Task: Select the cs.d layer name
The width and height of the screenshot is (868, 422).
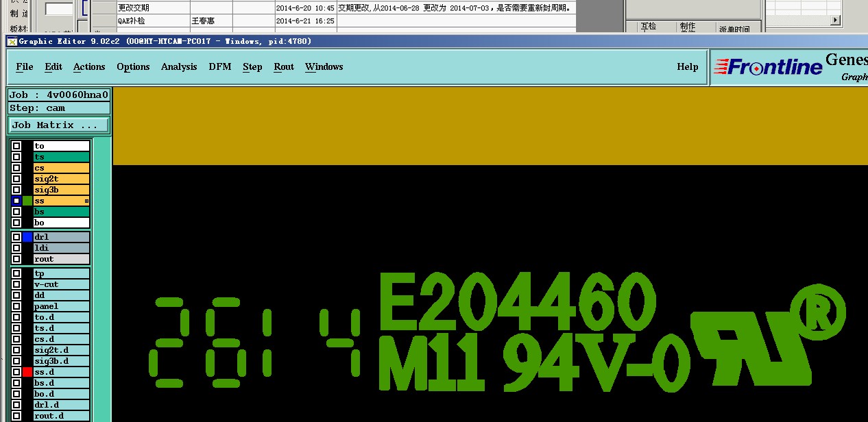Action: 62,339
